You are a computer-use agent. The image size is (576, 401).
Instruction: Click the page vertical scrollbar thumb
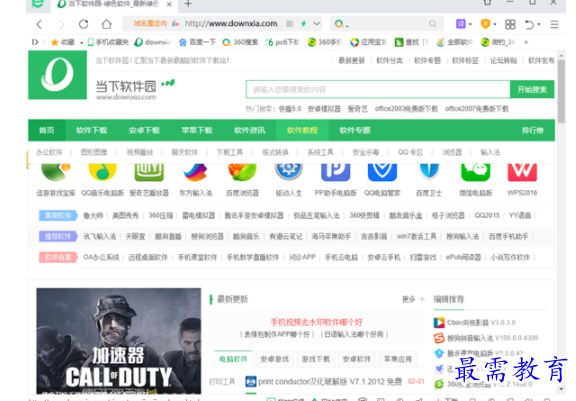point(561,91)
